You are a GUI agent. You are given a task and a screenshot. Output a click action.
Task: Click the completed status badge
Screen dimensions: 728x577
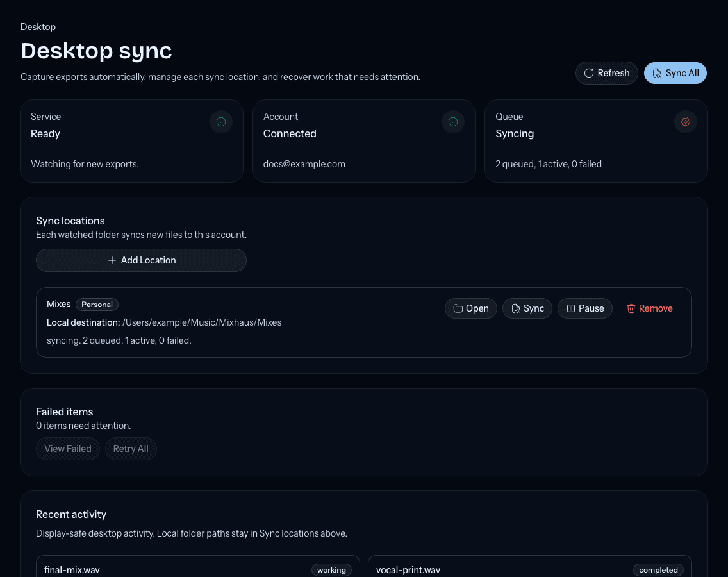[x=658, y=570]
